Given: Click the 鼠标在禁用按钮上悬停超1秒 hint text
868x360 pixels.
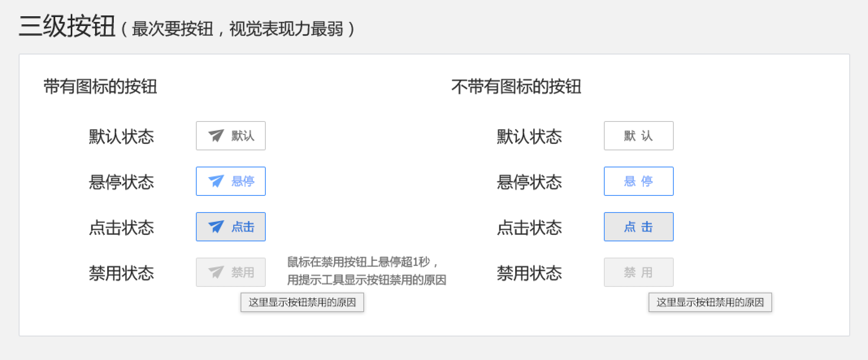Looking at the screenshot, I should coord(362,262).
